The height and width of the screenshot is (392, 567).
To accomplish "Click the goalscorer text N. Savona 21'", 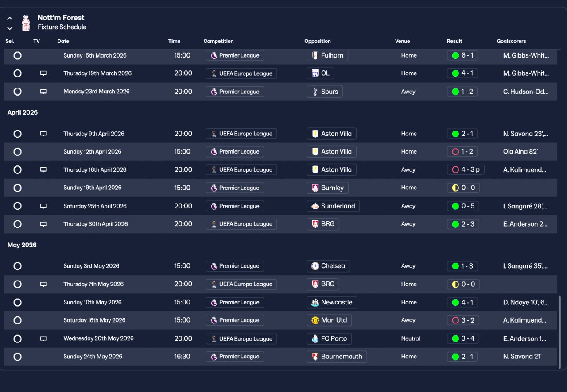I will tap(522, 357).
